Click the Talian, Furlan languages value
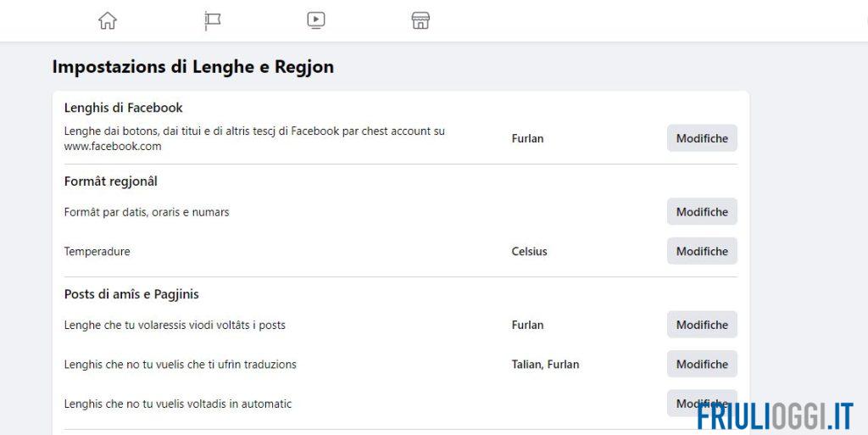The image size is (868, 435). coord(545,364)
